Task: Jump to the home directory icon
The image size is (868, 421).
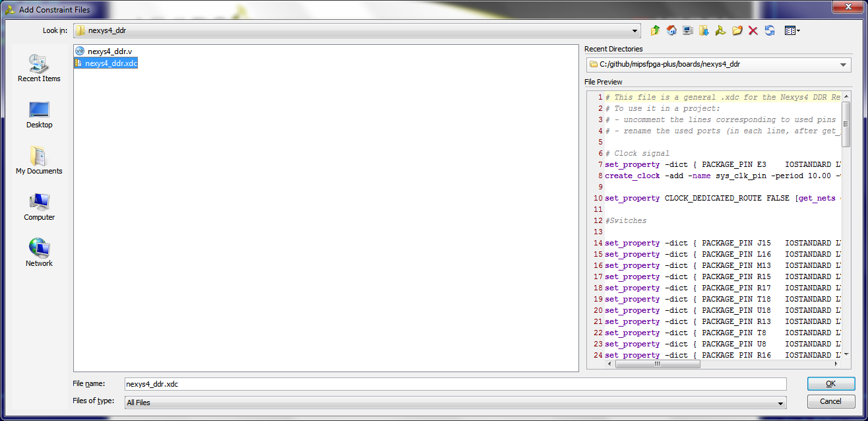Action: [x=671, y=30]
